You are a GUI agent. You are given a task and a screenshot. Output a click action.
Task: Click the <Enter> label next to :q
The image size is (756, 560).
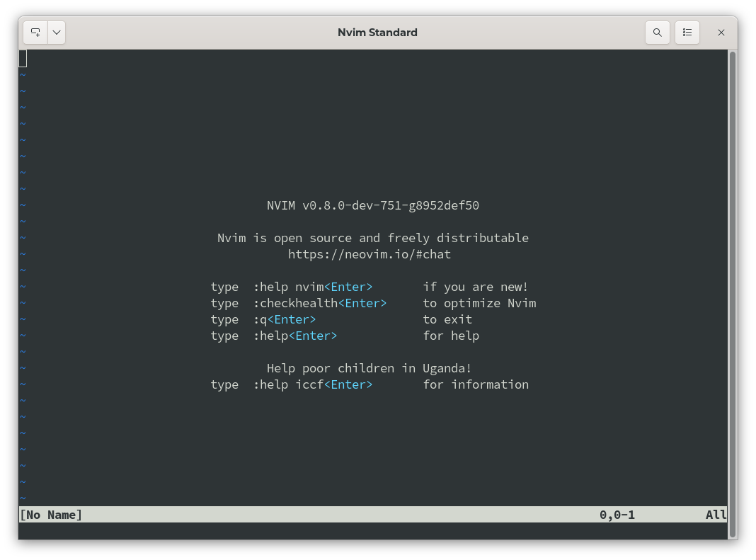pos(291,319)
